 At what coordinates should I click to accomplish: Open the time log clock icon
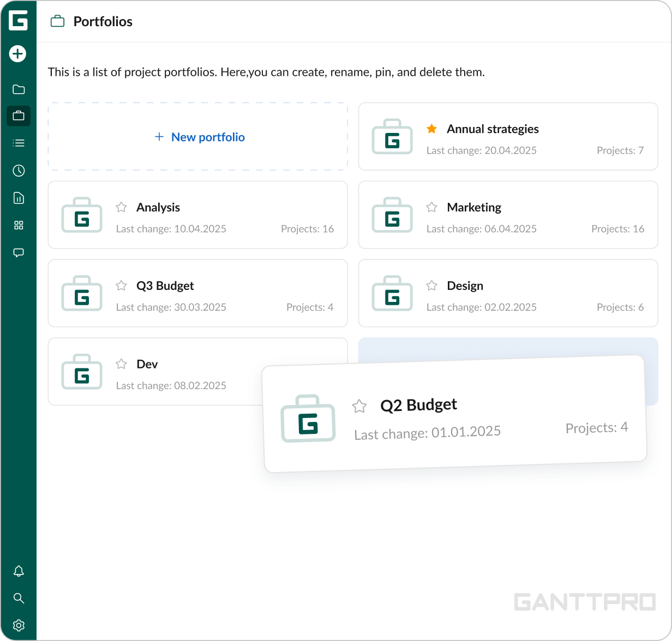point(19,171)
